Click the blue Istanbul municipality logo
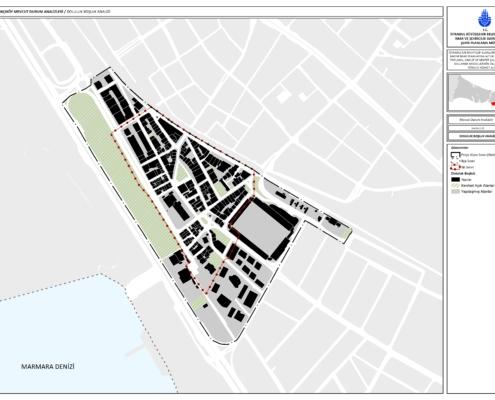The height and width of the screenshot is (400, 495). point(484,19)
